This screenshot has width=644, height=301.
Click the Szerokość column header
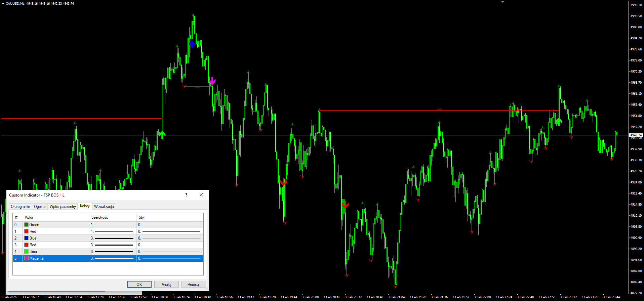pos(99,217)
